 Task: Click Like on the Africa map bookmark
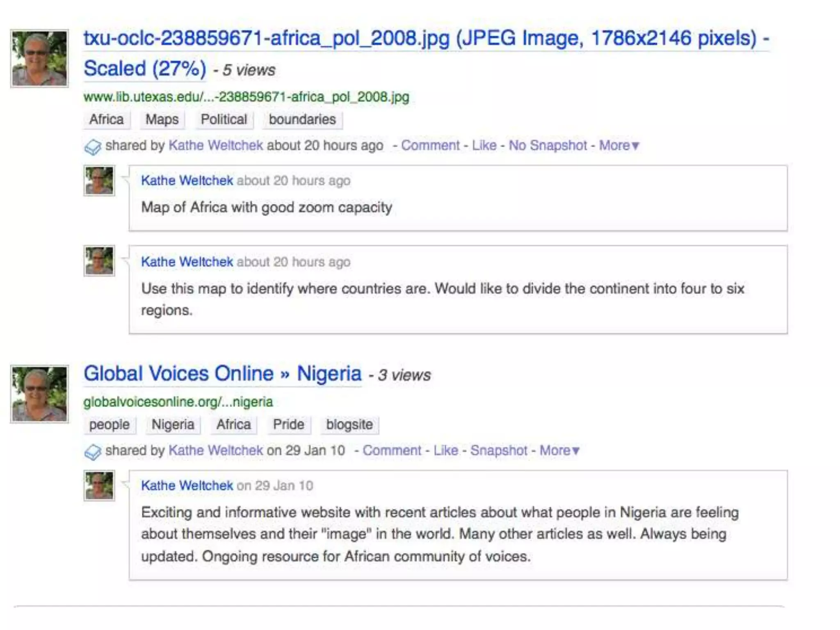coord(484,146)
